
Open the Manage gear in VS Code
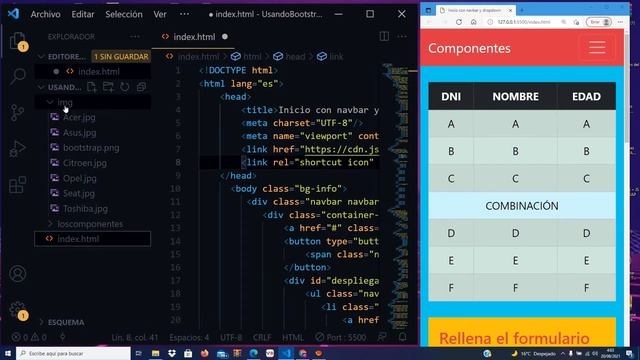point(18,310)
